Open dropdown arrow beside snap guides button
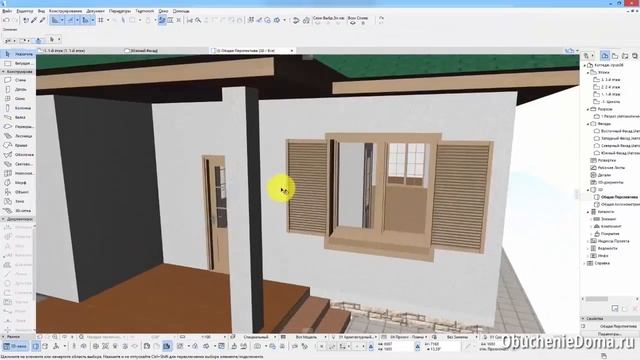 77,20
